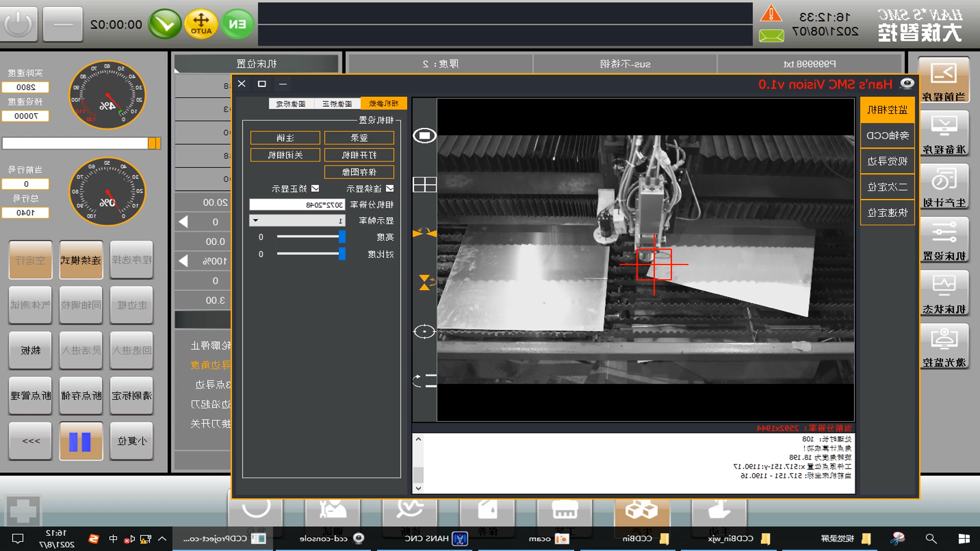Select the 二次定位 (secondary positioning) side tab
The width and height of the screenshot is (980, 551).
pyautogui.click(x=887, y=187)
